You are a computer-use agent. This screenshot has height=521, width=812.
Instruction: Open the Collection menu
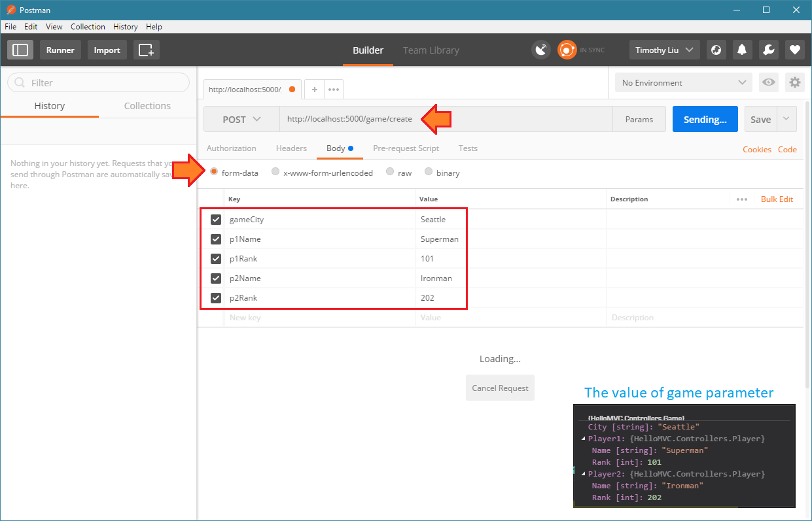(x=88, y=27)
